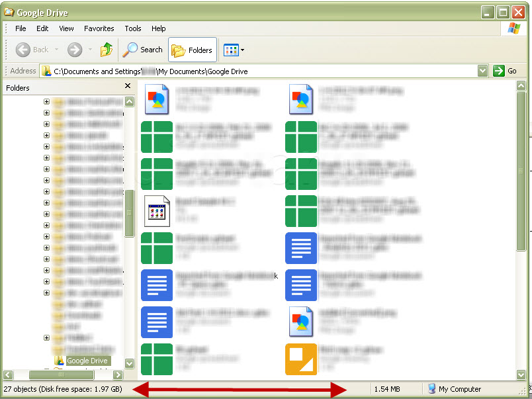Open the Search pane

pyautogui.click(x=142, y=50)
